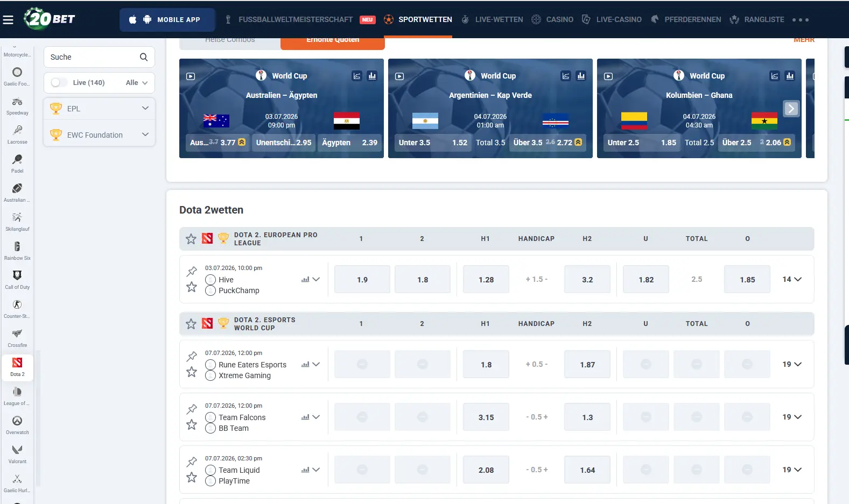The height and width of the screenshot is (504, 849).
Task: Expand 19 more markets for Team Liquid match
Action: [792, 470]
